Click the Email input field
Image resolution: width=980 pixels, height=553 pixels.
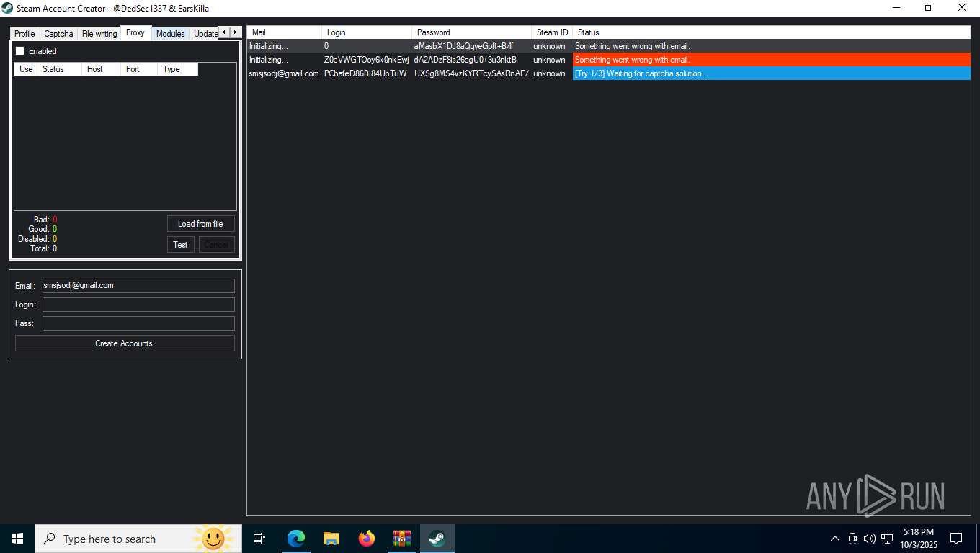pos(138,286)
